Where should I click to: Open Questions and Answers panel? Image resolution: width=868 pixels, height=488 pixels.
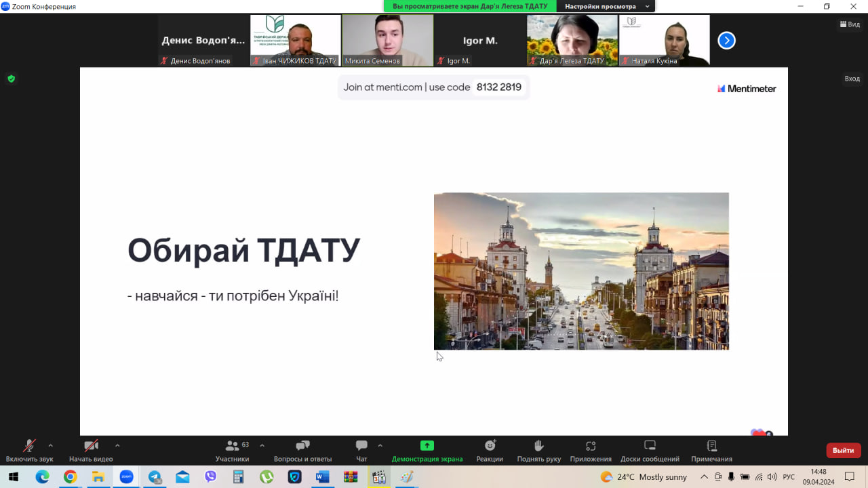point(302,446)
